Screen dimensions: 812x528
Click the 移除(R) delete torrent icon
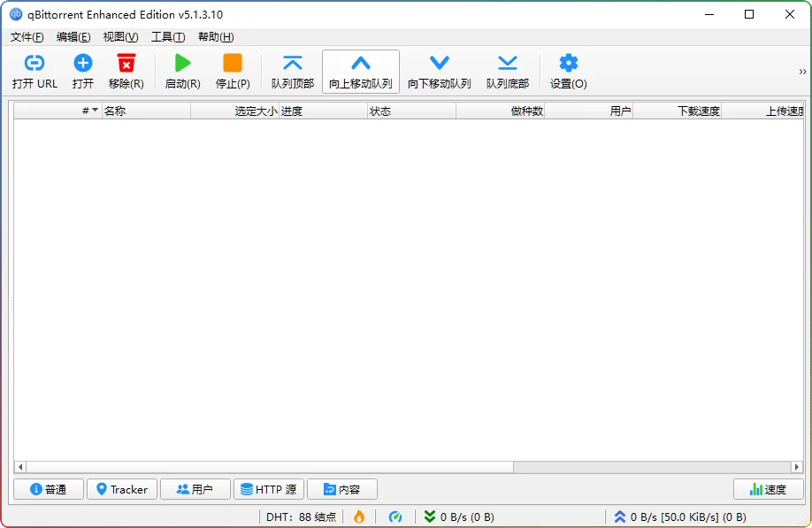coord(126,63)
